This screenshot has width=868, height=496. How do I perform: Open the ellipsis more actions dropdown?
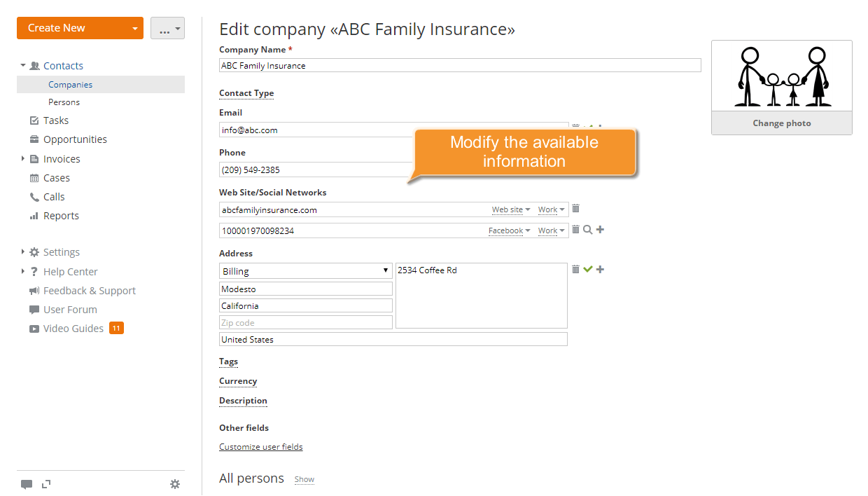[167, 28]
